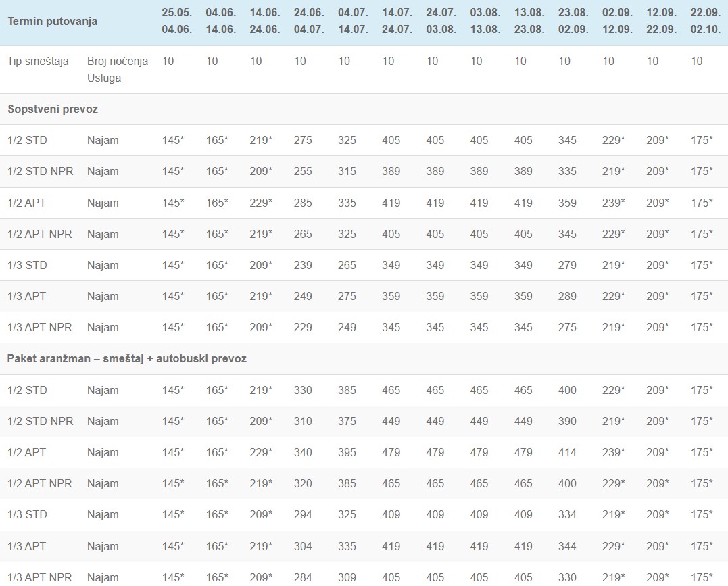728x586 pixels.
Task: Select the price cell showing 279
Action: point(567,265)
